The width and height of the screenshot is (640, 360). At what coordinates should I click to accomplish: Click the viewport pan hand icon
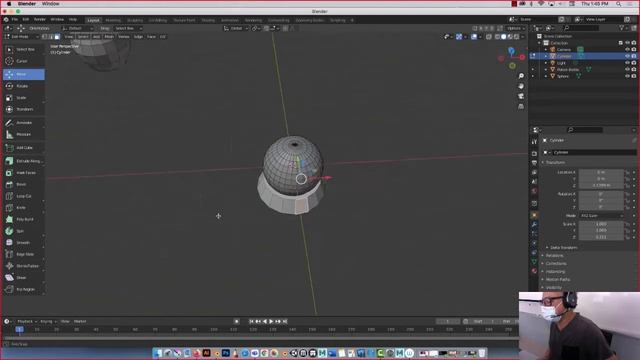point(521,86)
